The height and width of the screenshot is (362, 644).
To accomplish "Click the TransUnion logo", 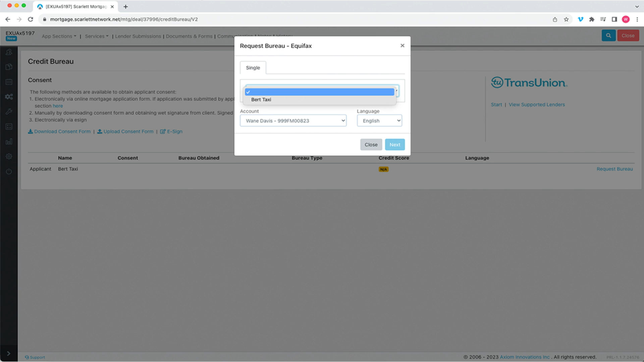I will tap(529, 83).
